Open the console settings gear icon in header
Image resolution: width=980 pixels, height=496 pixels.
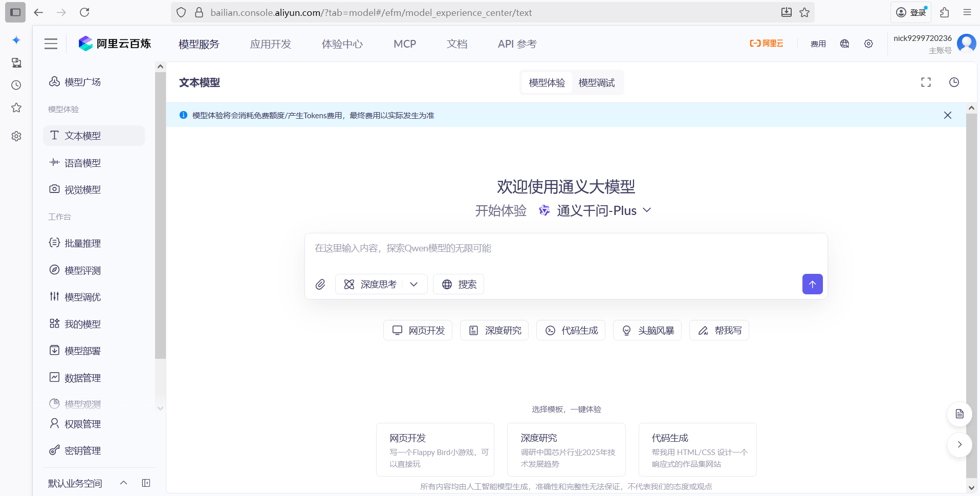pos(868,44)
